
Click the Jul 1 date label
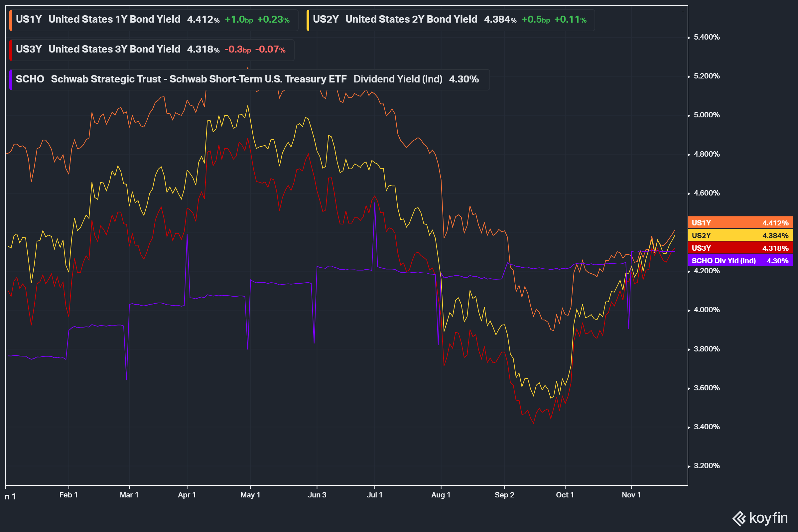(x=374, y=495)
